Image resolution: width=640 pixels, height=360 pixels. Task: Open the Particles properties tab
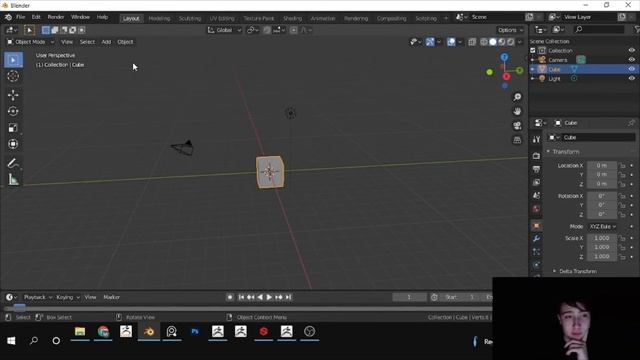click(536, 252)
